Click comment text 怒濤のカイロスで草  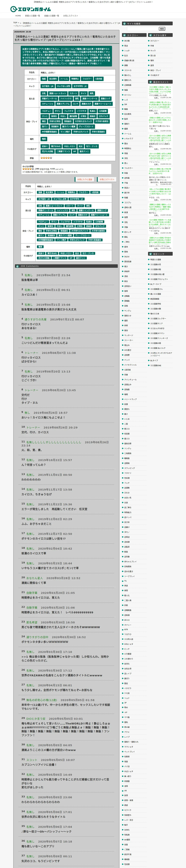point(34,553)
